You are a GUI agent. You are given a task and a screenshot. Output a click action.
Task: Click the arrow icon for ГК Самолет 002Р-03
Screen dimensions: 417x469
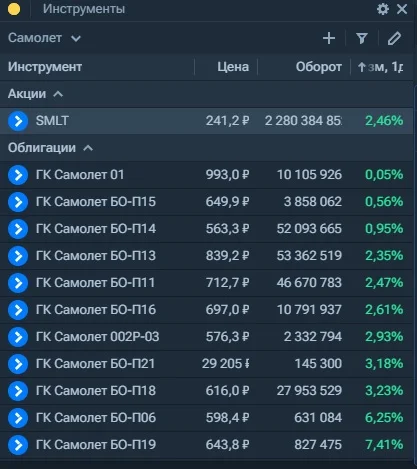coord(18,337)
